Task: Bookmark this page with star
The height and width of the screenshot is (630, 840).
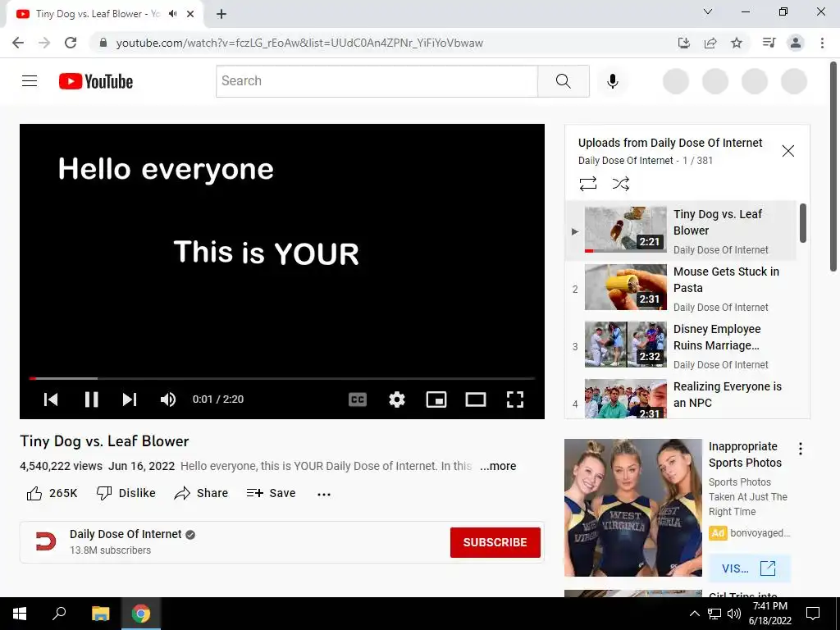Action: pyautogui.click(x=737, y=43)
